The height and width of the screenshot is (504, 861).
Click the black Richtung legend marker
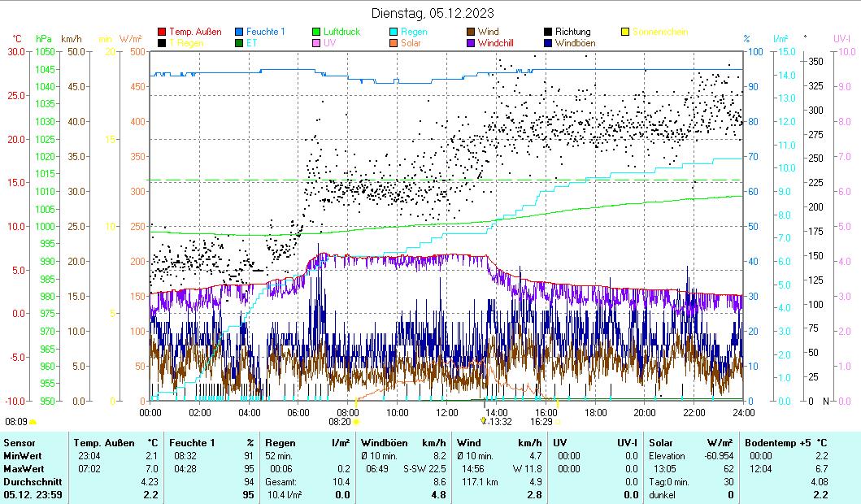coord(548,32)
